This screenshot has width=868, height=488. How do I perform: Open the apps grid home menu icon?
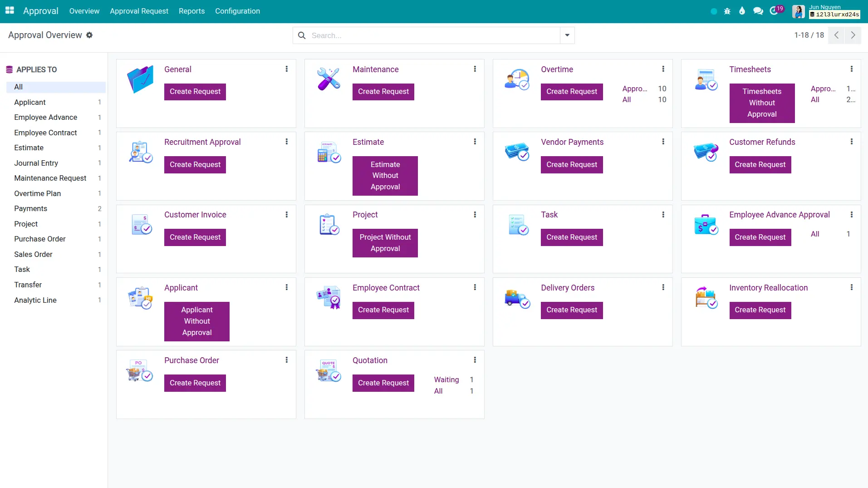[x=10, y=10]
